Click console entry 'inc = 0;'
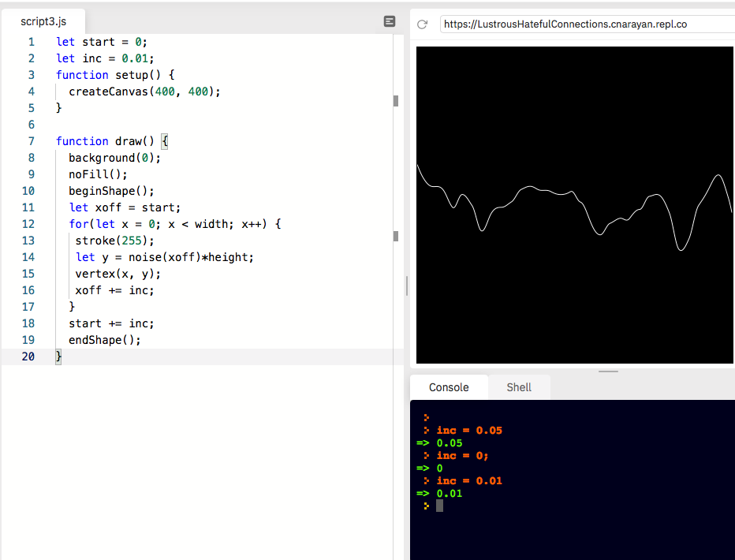735x560 pixels. 462,456
